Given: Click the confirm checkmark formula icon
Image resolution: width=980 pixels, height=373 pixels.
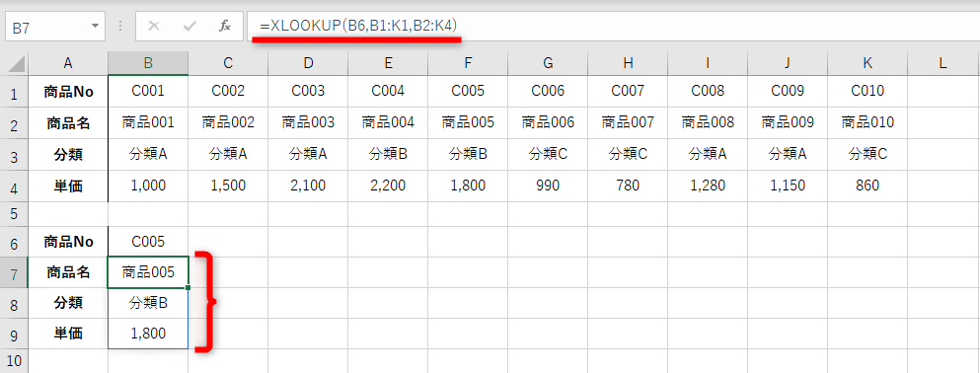Looking at the screenshot, I should pyautogui.click(x=189, y=27).
